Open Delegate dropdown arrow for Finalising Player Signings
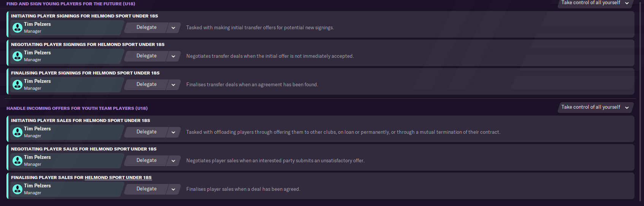The width and height of the screenshot is (644, 206). 173,85
